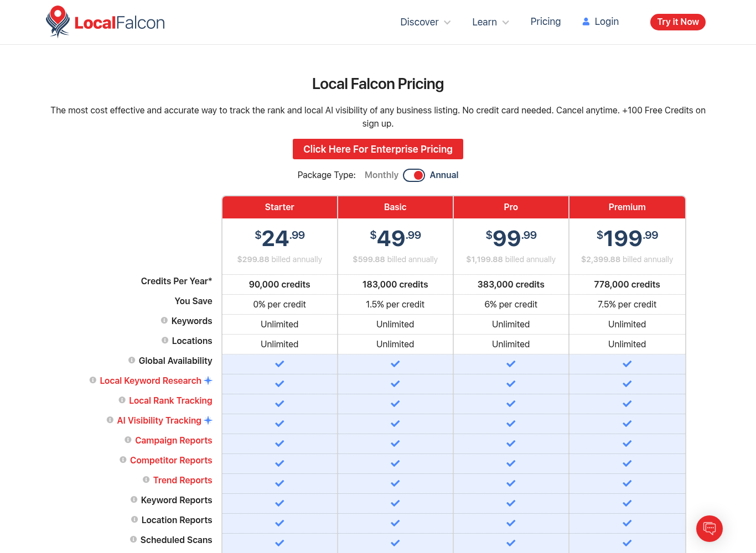Click the user icon beside Login
The image size is (756, 553).
pyautogui.click(x=586, y=22)
